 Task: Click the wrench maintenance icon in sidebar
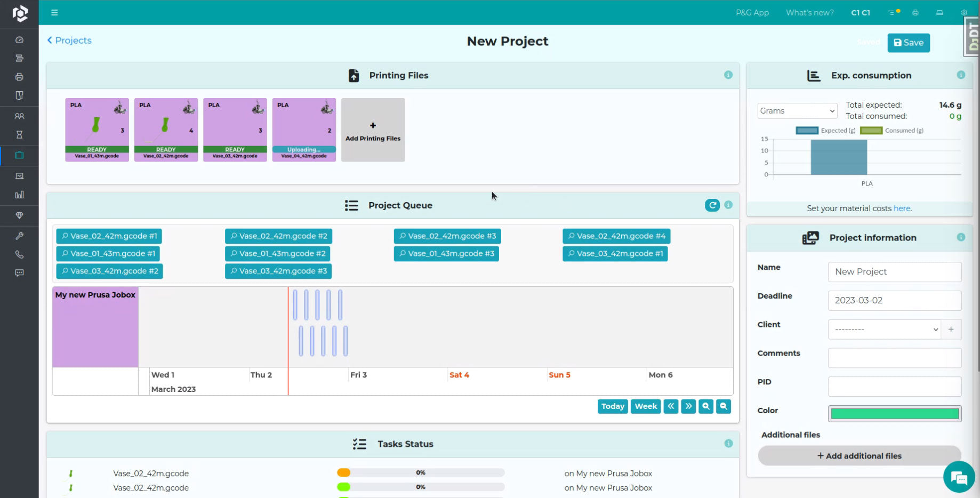(19, 236)
